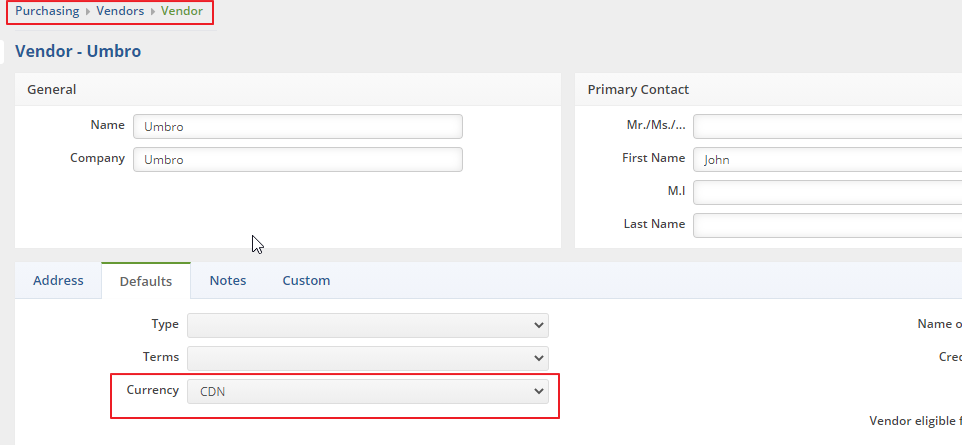Open the Currency dropdown showing CDN
Viewport: 962px width, 445px height.
[367, 391]
